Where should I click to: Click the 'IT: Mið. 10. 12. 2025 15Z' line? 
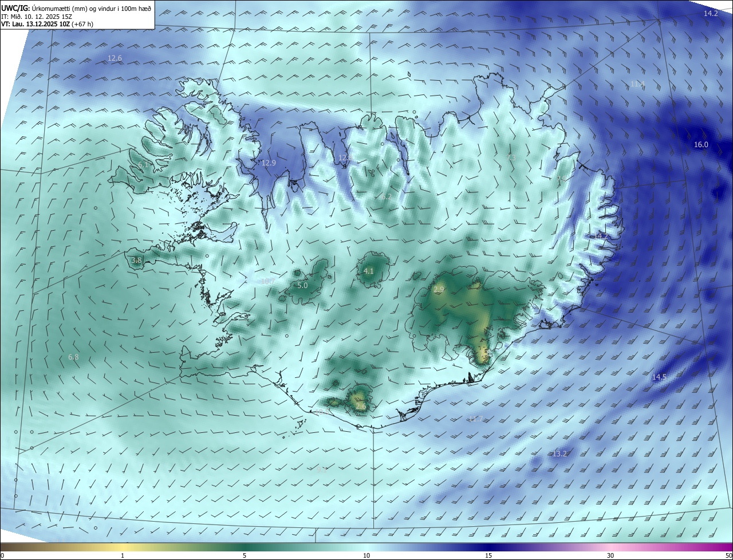(37, 17)
